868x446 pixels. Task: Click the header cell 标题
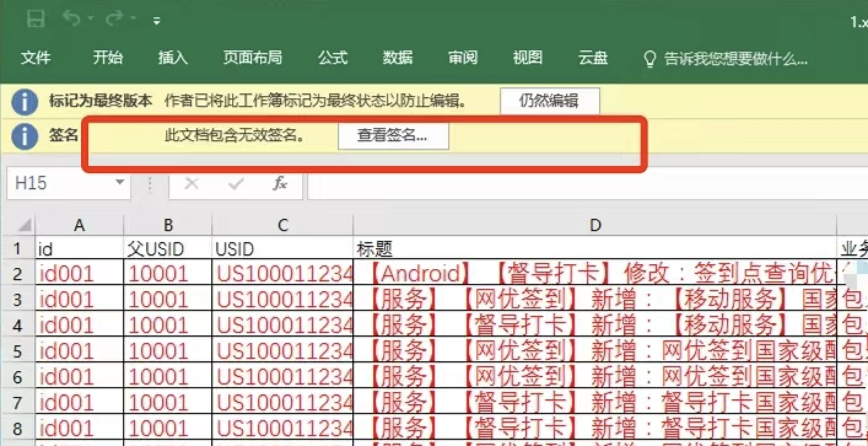click(595, 248)
